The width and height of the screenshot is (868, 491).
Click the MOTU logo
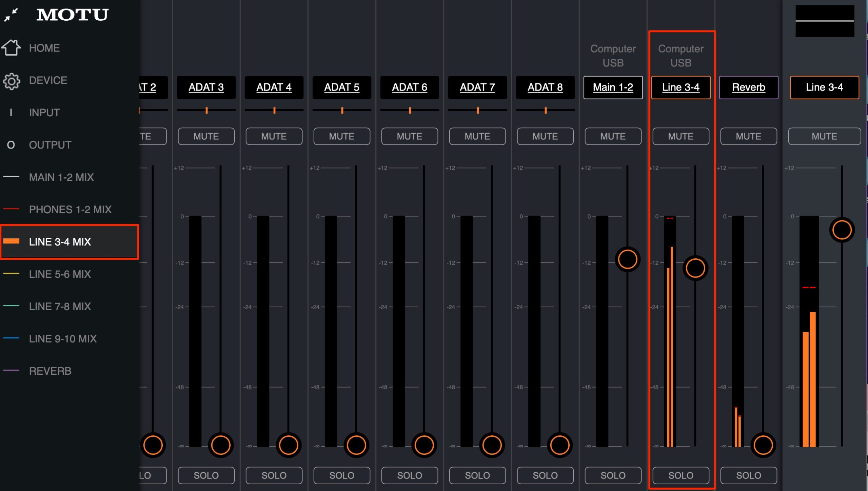point(73,15)
